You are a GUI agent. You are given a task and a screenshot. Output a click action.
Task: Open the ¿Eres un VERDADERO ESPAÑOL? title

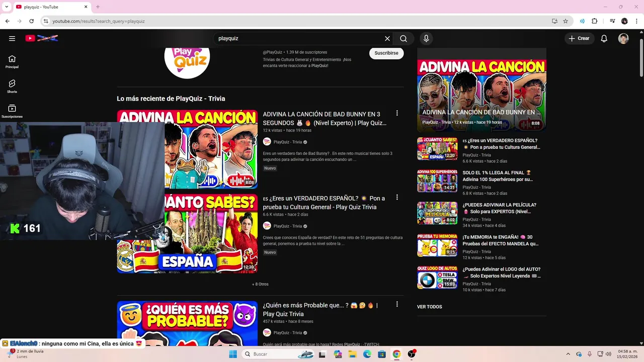tap(324, 203)
